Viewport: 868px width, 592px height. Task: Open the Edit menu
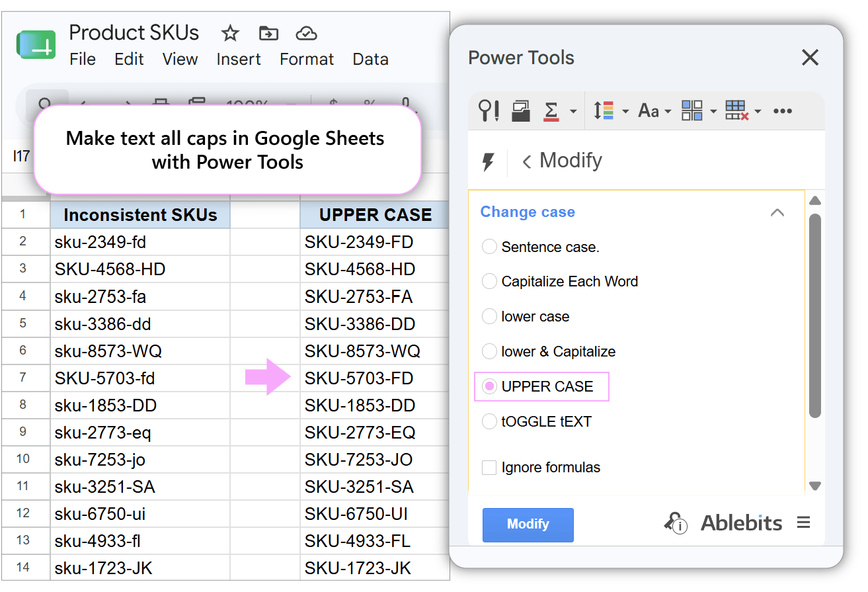tap(129, 59)
